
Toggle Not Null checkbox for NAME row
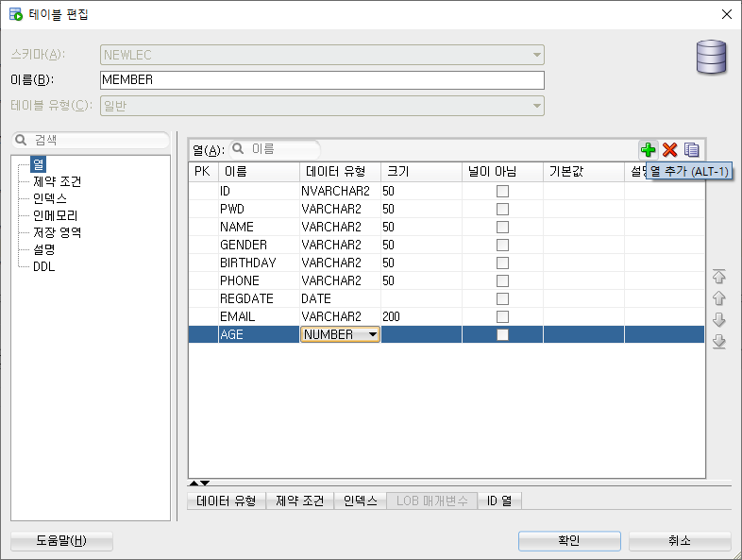tap(502, 228)
